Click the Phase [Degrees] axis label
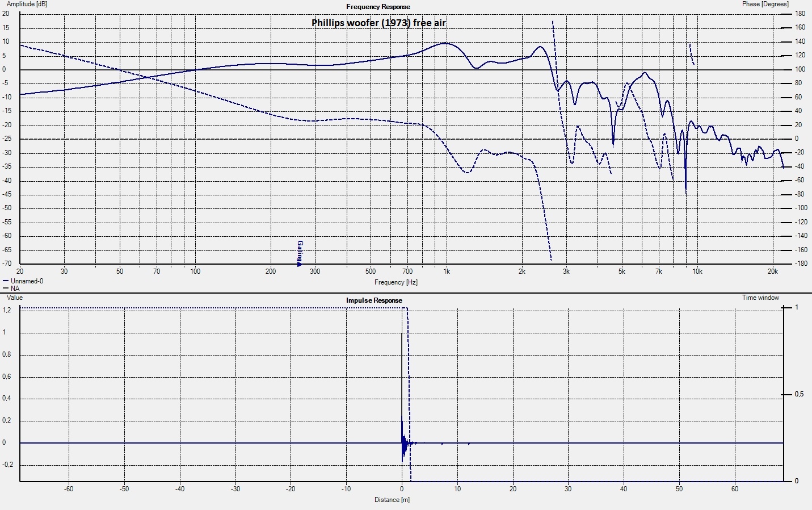Image resolution: width=812 pixels, height=510 pixels. (x=765, y=4)
